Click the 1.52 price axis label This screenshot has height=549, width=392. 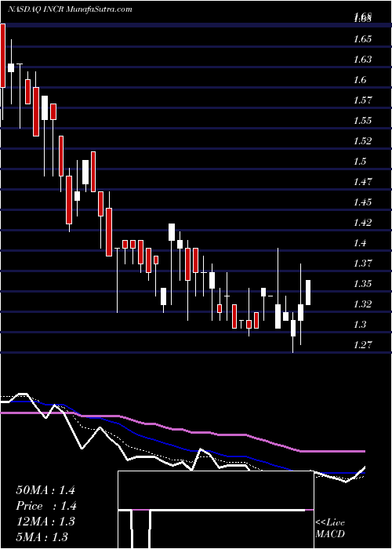(x=362, y=141)
